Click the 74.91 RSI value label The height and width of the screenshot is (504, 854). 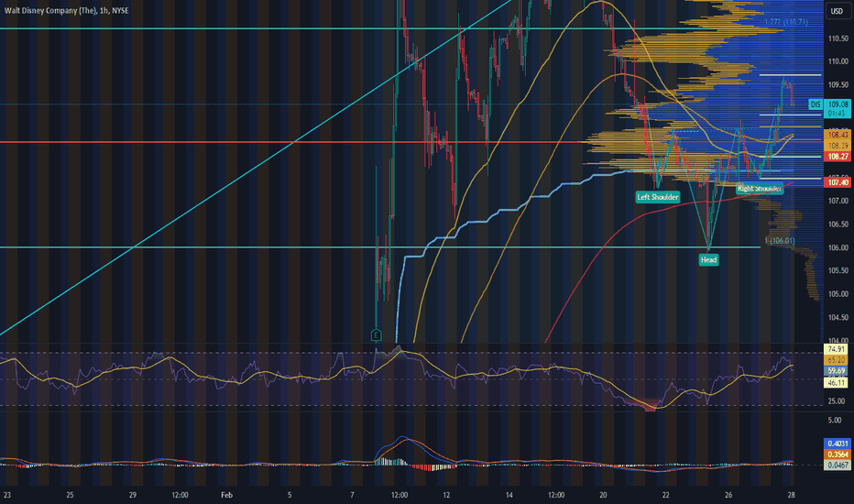(x=836, y=349)
